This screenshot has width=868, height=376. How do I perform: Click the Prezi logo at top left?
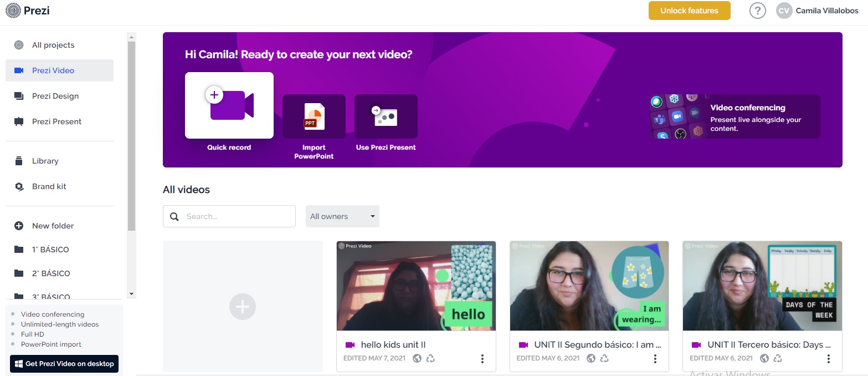tap(27, 10)
